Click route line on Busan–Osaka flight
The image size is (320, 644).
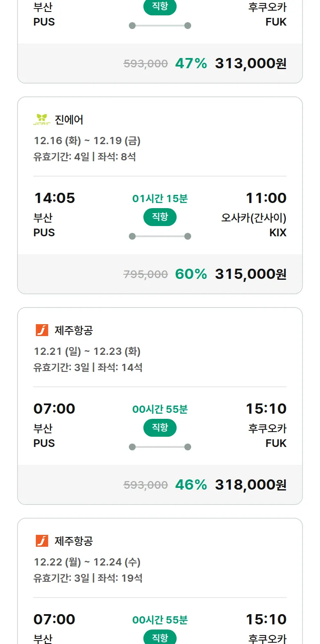[x=160, y=236]
